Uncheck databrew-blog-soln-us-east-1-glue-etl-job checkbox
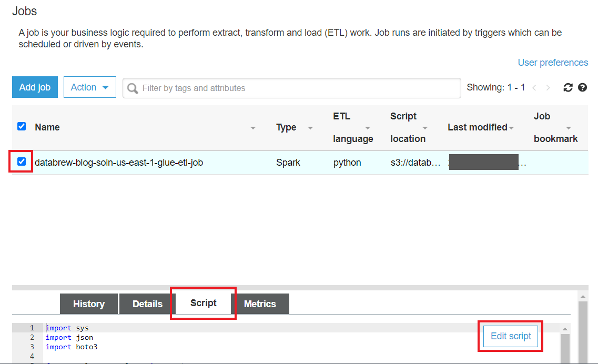This screenshot has width=598, height=364. click(22, 161)
